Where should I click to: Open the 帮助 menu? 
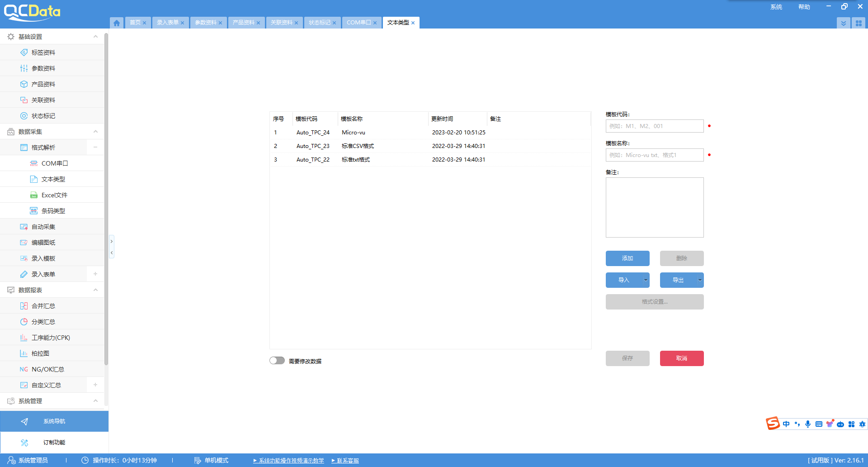point(804,7)
